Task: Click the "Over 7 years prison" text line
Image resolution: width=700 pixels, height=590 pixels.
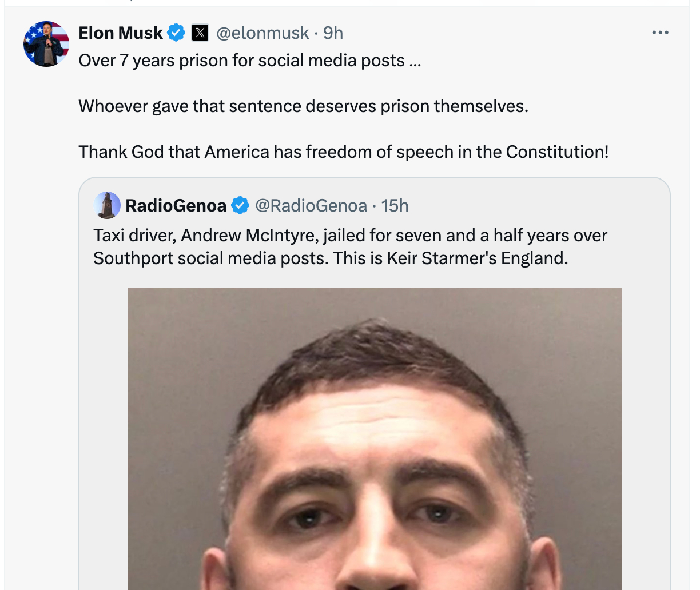Action: 249,61
